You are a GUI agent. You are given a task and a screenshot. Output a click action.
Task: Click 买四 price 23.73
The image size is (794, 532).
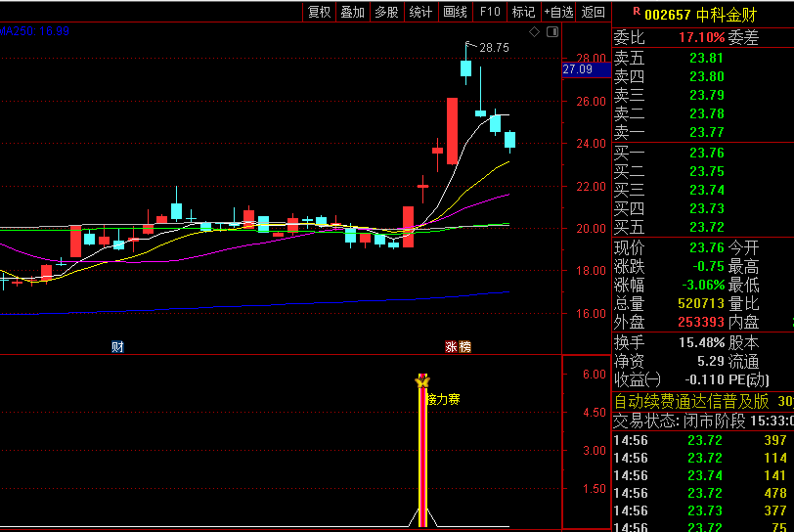click(706, 208)
